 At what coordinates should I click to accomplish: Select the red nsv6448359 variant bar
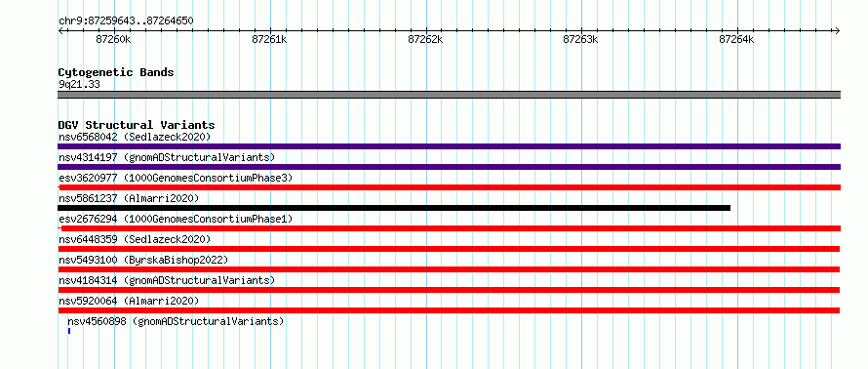click(449, 249)
